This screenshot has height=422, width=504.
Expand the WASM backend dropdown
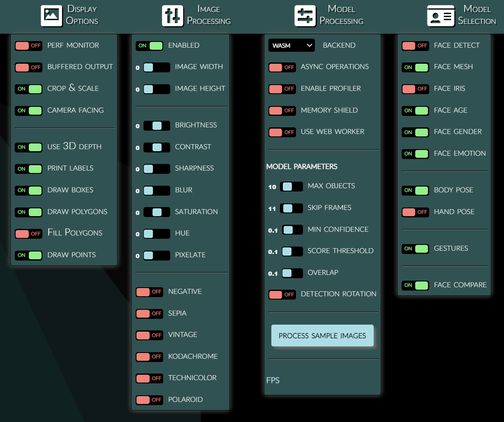pyautogui.click(x=291, y=46)
